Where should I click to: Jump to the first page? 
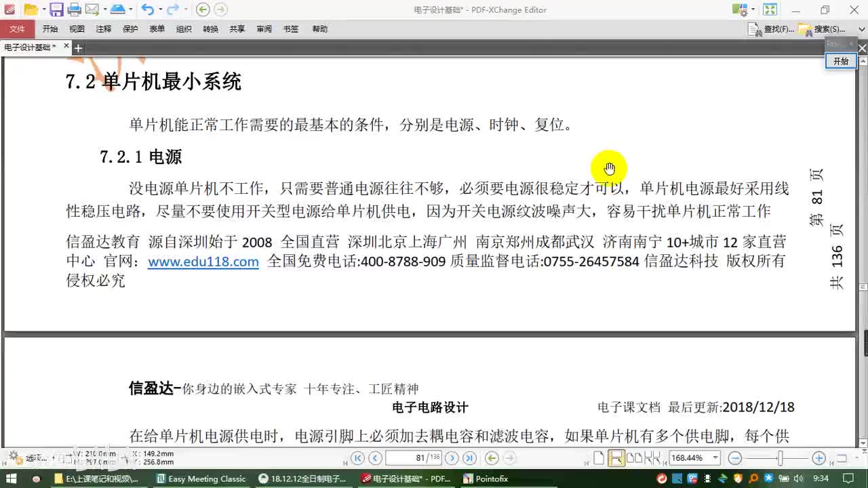(358, 458)
